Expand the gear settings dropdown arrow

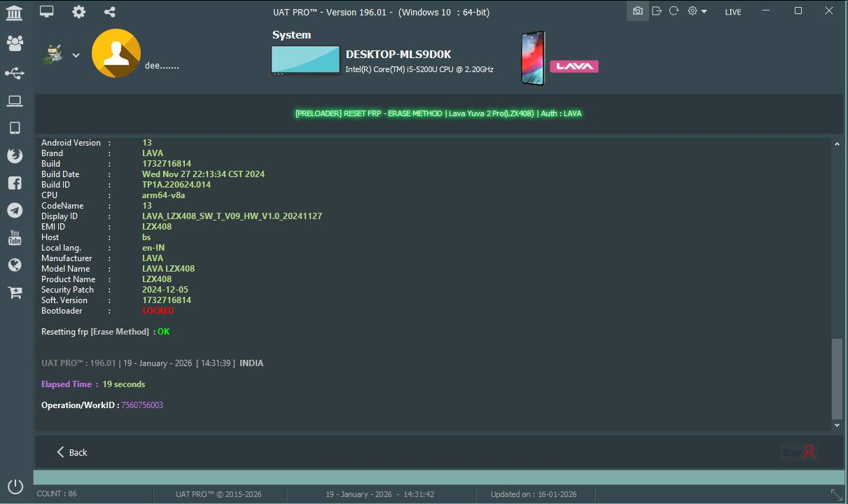click(x=704, y=12)
